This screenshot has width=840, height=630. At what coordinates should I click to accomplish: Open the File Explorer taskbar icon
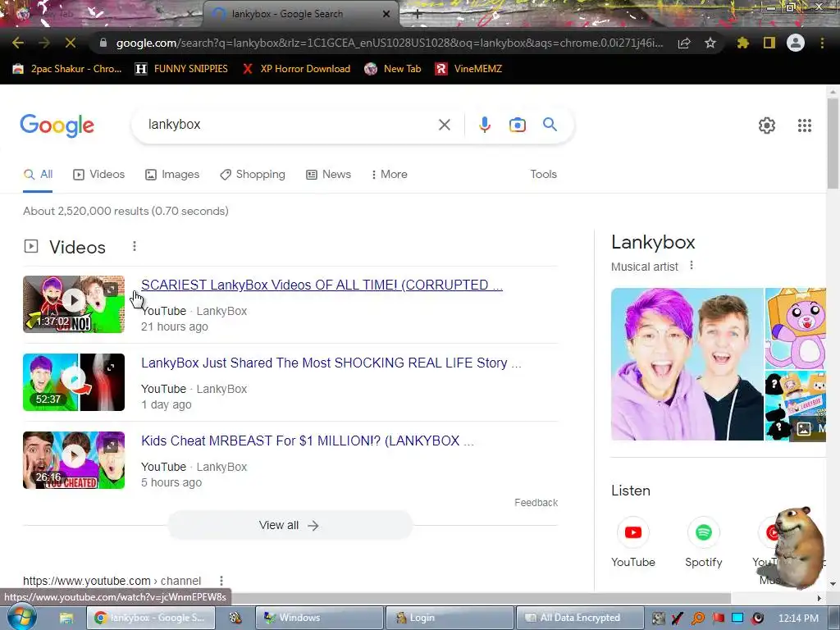coord(66,618)
